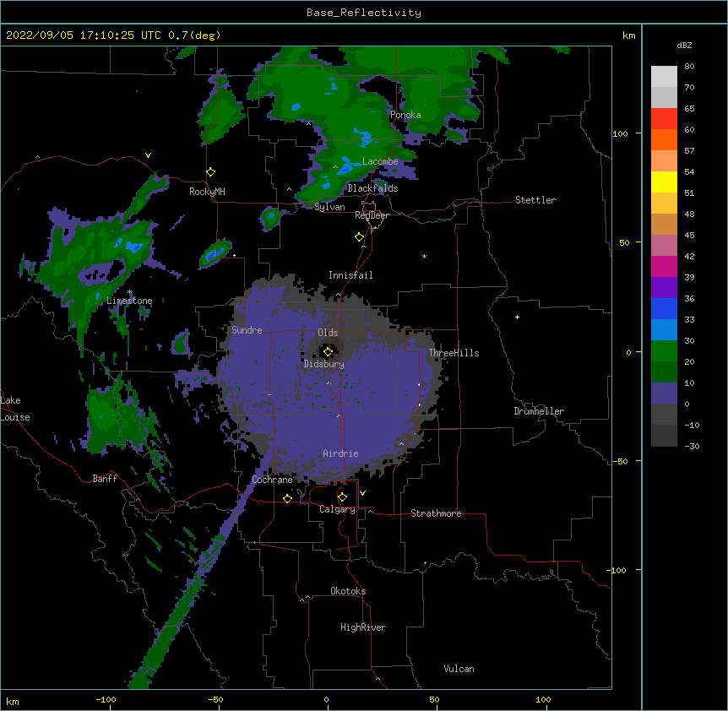Click the white plus marker north of Drumheller
Viewport: 728px width, 711px height.
pyautogui.click(x=517, y=317)
